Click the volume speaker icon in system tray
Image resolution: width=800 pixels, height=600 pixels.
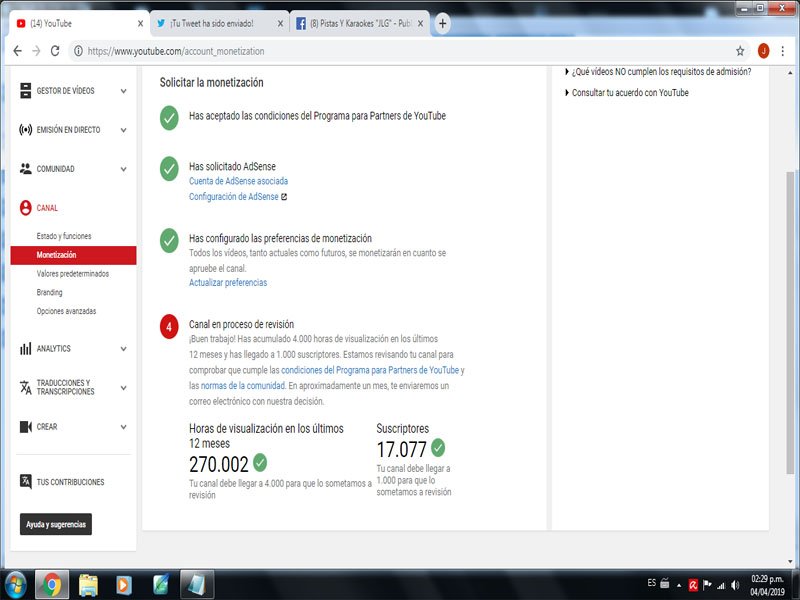(735, 585)
